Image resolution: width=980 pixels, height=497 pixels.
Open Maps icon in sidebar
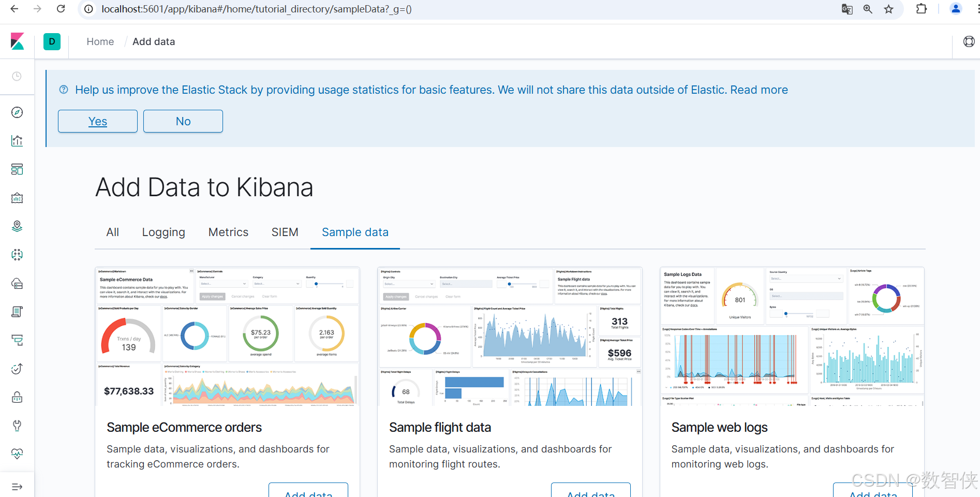(17, 226)
